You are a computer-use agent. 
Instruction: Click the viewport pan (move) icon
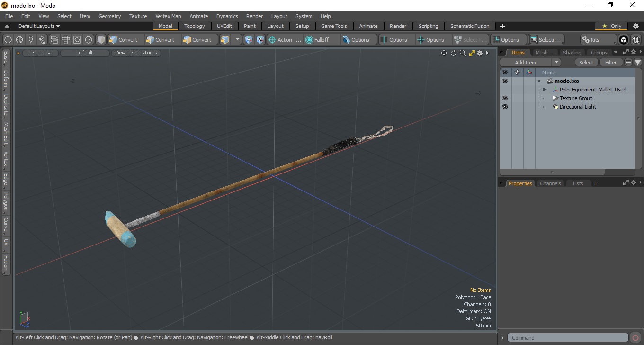[x=444, y=53]
